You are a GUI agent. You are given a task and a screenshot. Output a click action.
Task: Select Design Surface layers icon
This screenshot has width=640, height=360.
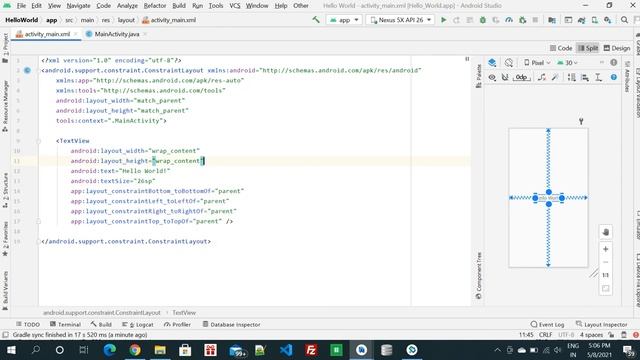coord(492,62)
